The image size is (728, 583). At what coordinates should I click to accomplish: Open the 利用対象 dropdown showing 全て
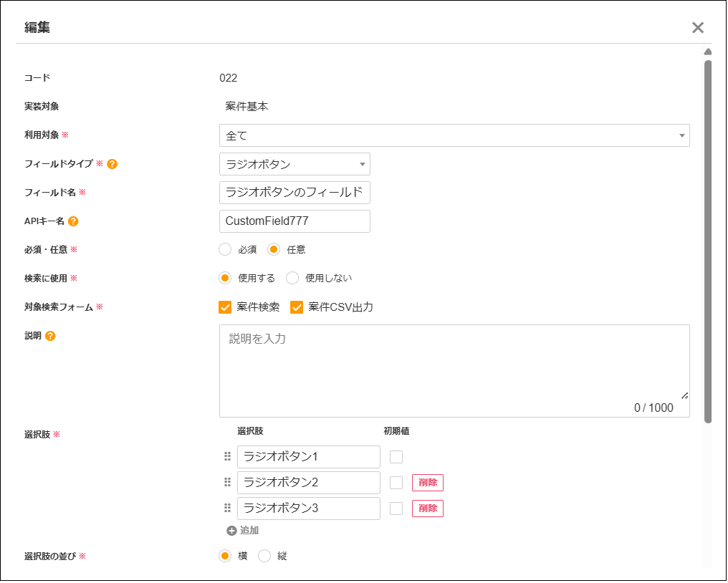point(454,135)
